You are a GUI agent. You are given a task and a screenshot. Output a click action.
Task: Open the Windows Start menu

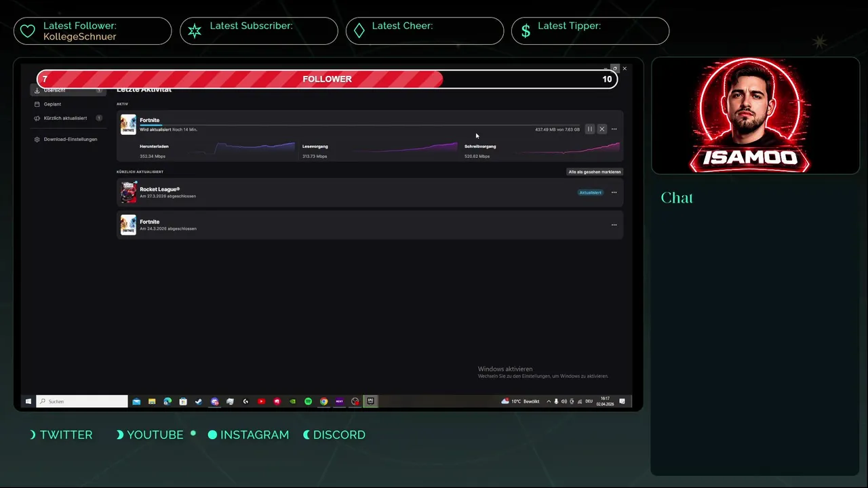(x=28, y=401)
